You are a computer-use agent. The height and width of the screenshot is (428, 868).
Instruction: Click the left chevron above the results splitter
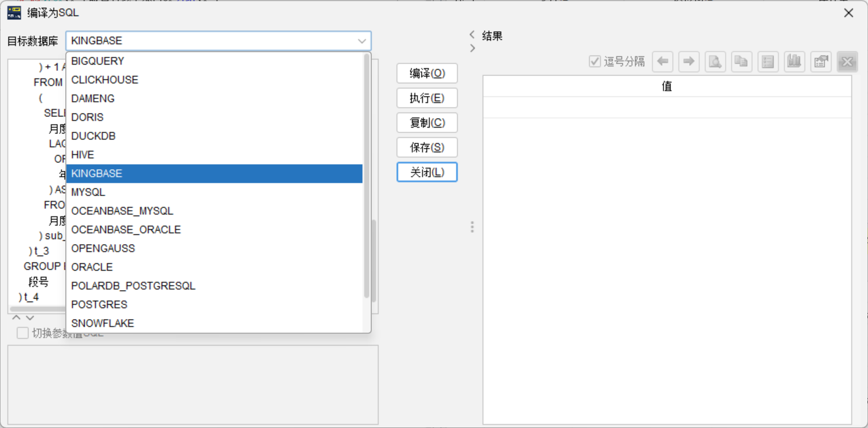tap(472, 35)
